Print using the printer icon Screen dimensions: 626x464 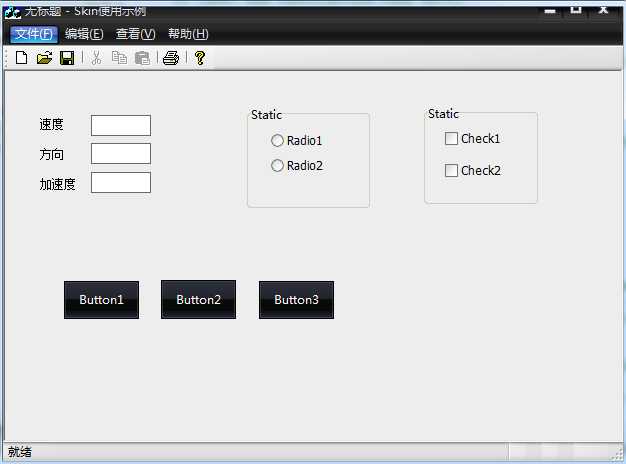(171, 58)
